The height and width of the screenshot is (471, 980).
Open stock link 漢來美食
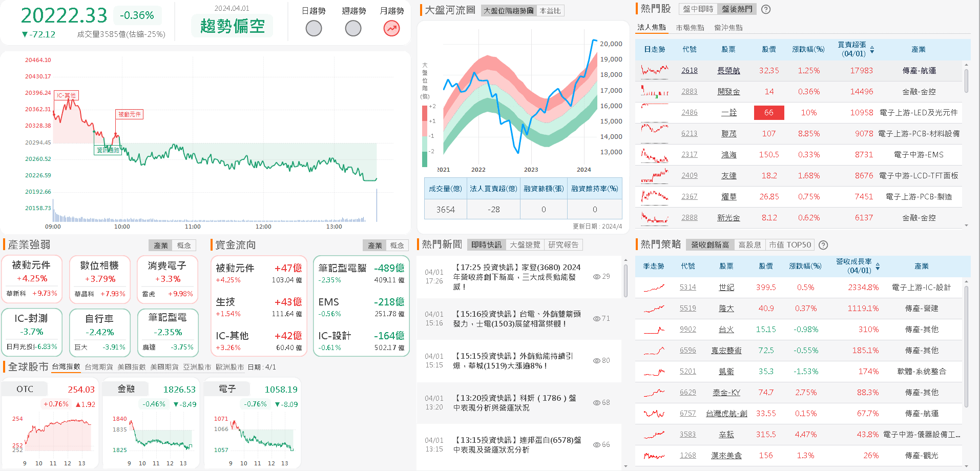click(726, 456)
